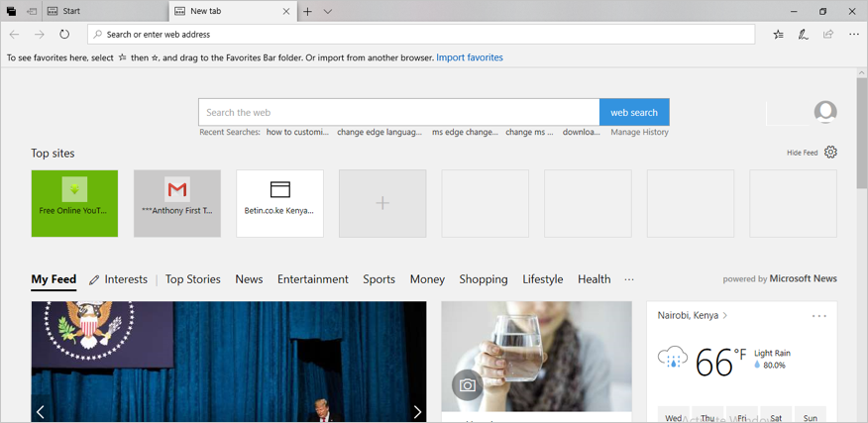
Task: Open the Betin.co.ke top site tile
Action: (x=279, y=203)
